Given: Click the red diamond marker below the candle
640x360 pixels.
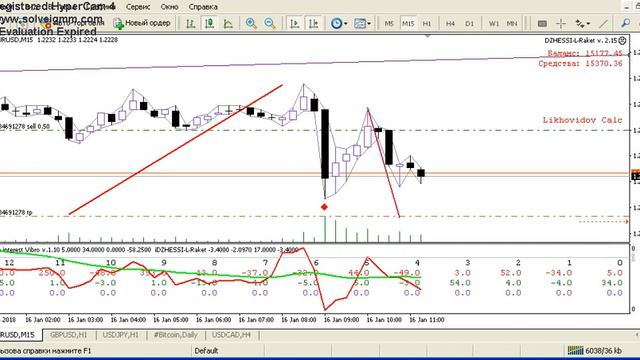Looking at the screenshot, I should point(324,207).
